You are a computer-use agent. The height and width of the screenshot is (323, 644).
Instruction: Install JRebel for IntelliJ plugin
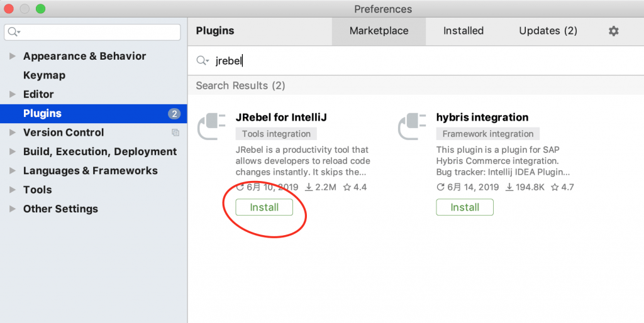[x=264, y=207]
